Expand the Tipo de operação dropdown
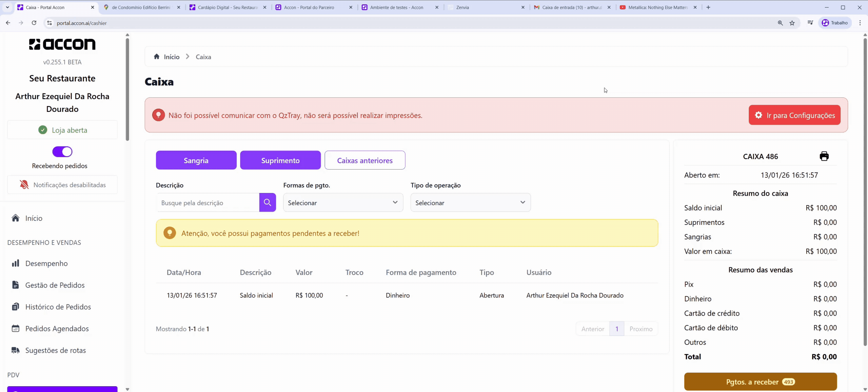 coord(470,202)
